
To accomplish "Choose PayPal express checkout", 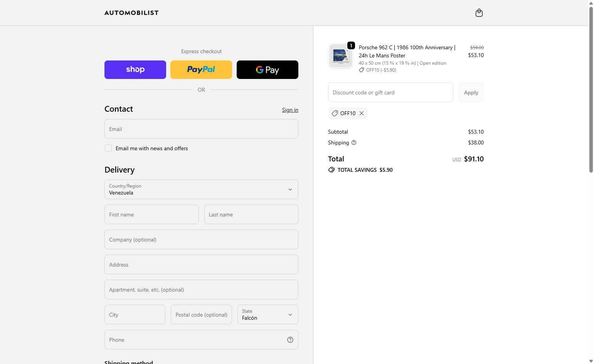I will (201, 70).
